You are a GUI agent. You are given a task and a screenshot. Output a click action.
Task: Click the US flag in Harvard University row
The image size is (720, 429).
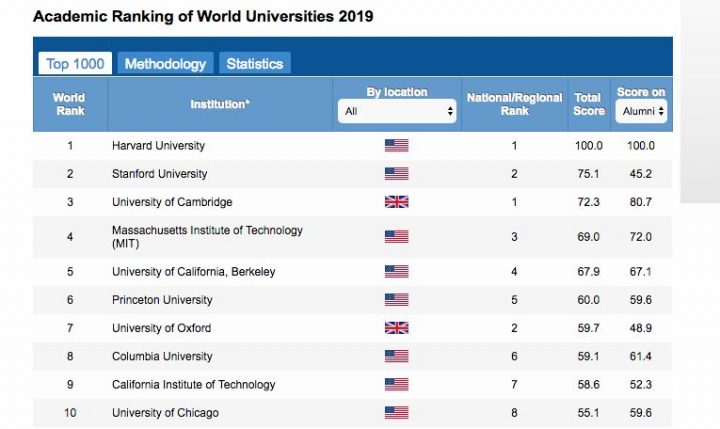pyautogui.click(x=396, y=146)
